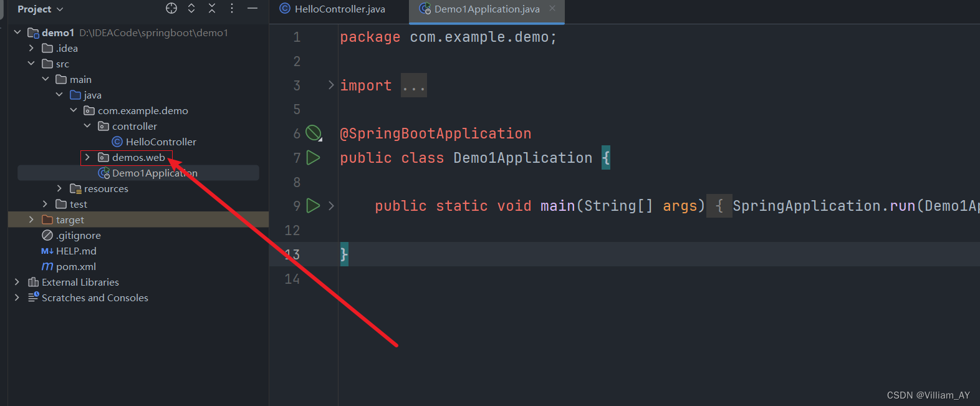
Task: Expand External Libraries node
Action: click(x=17, y=282)
